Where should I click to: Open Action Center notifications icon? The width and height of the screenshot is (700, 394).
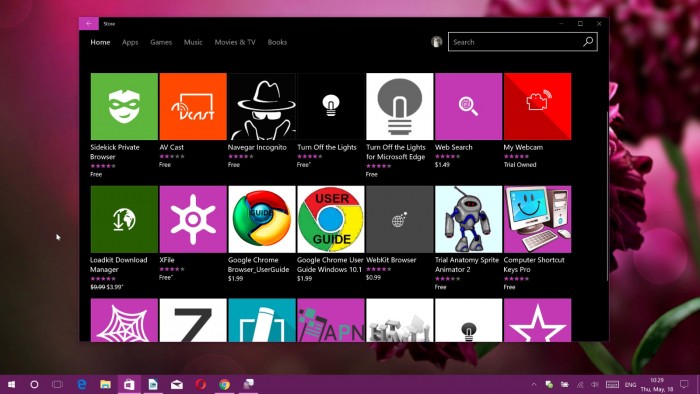684,384
